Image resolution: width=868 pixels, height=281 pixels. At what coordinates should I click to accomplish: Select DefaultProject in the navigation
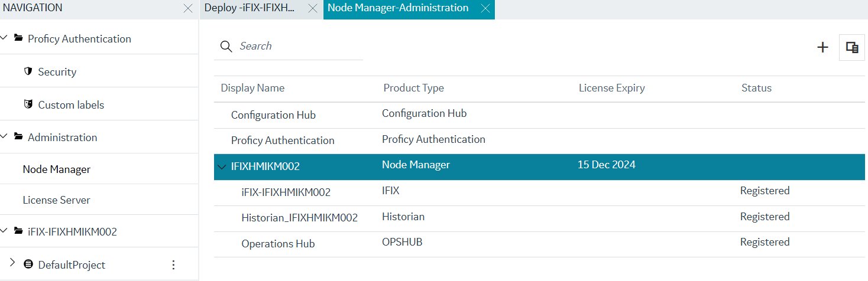[72, 265]
